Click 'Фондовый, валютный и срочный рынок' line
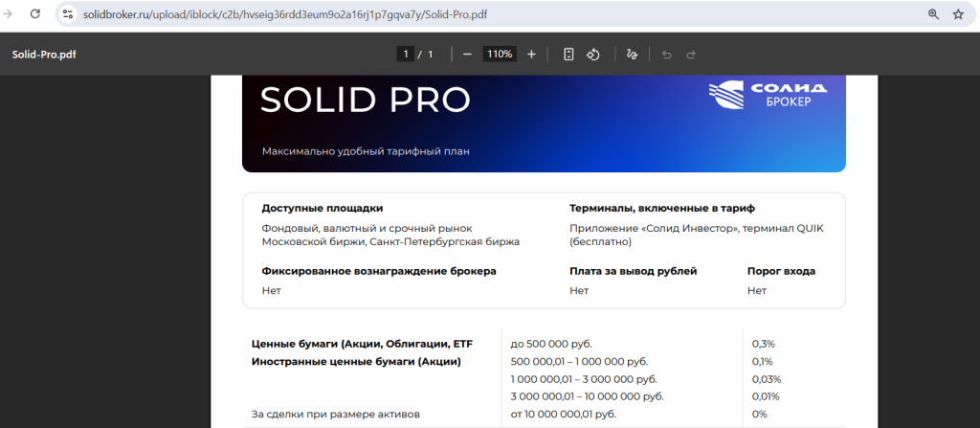The image size is (980, 428). [367, 229]
